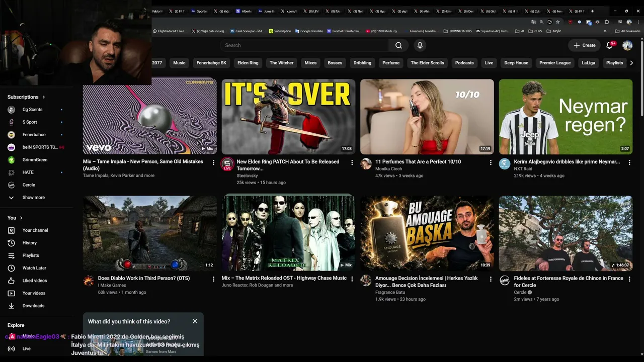Open Your channel from the sidebar
Image resolution: width=644 pixels, height=362 pixels.
point(36,230)
